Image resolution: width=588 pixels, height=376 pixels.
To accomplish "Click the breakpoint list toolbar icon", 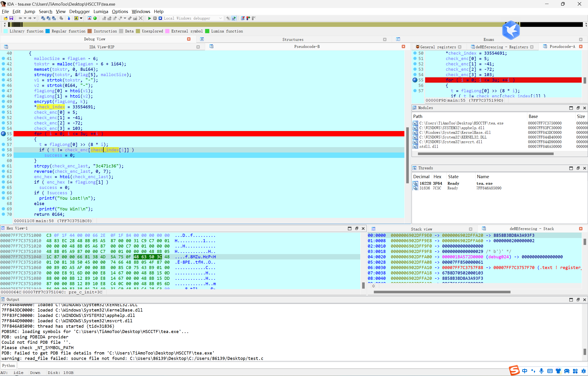I will pos(243,18).
